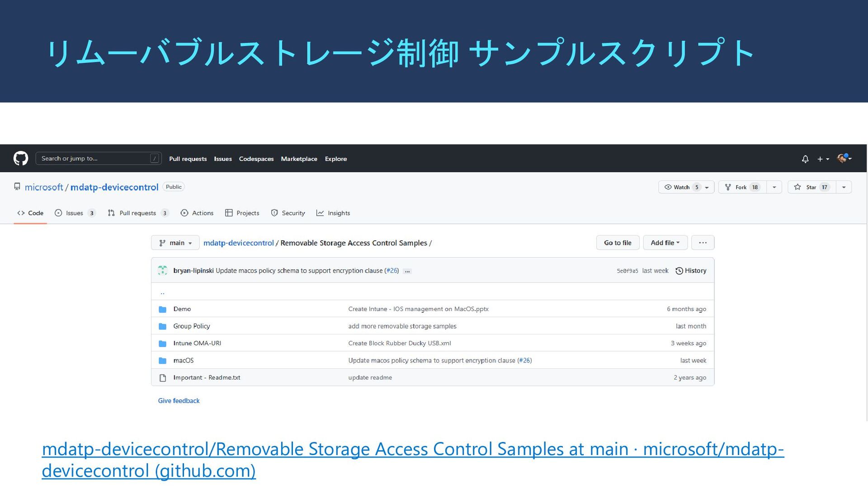Click the repository book icon beside microsoft
868x488 pixels.
pos(17,187)
